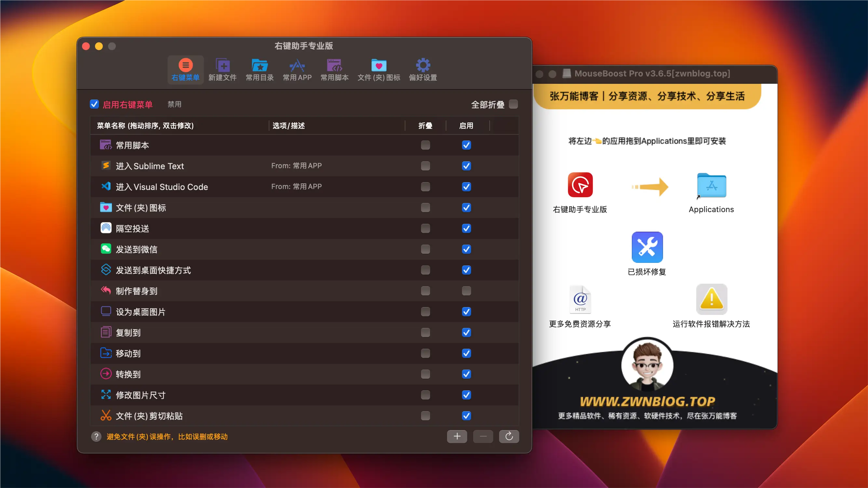Uncheck enable for 转换到 row
This screenshot has width=868, height=488.
[466, 374]
